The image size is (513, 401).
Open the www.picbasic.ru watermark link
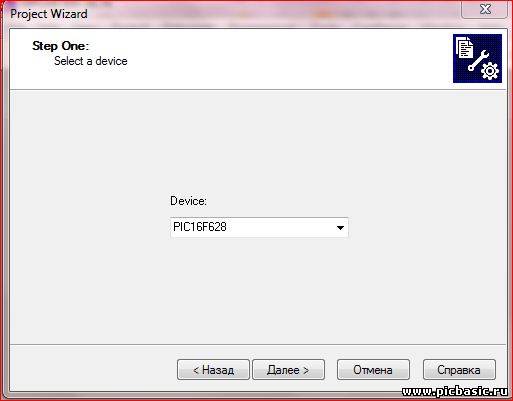pos(455,392)
